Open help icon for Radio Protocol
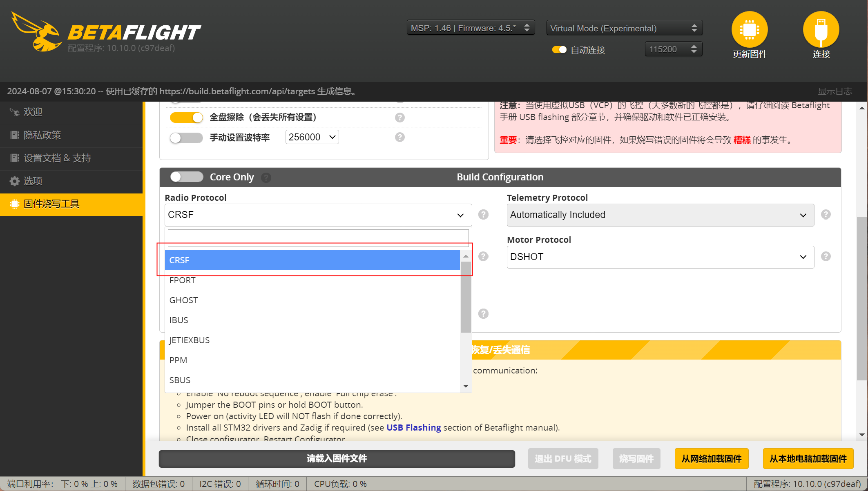868x491 pixels. tap(483, 215)
